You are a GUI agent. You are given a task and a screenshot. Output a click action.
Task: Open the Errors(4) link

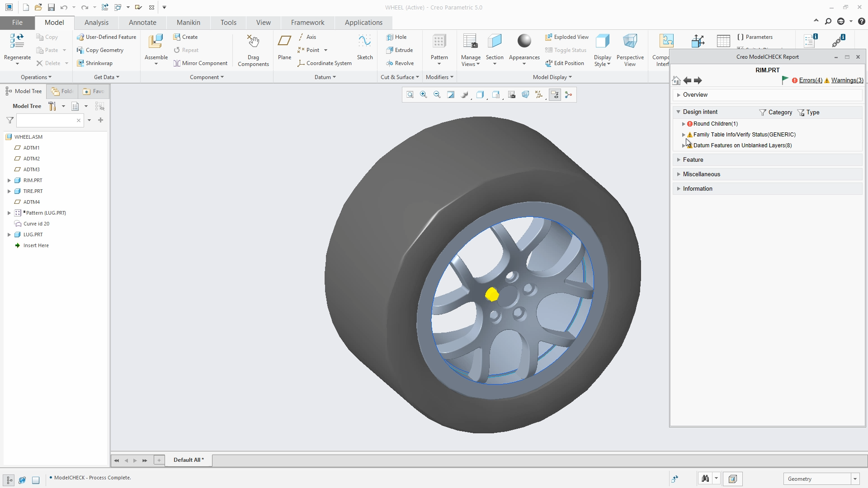point(811,80)
